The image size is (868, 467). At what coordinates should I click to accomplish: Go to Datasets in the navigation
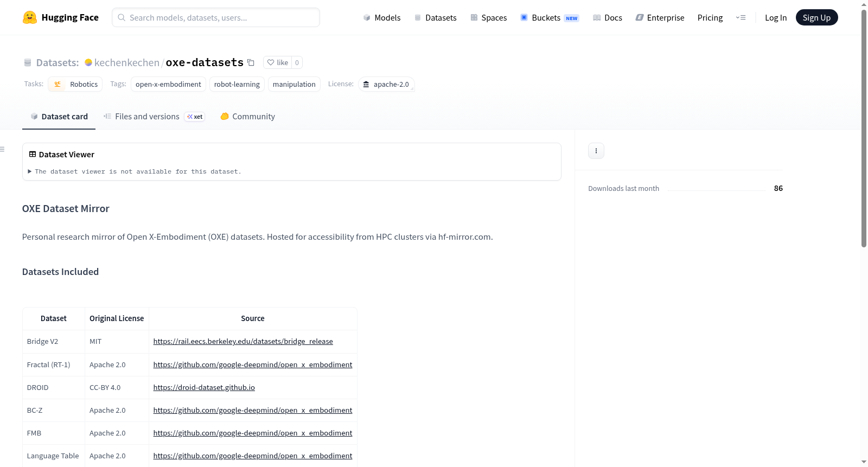436,17
